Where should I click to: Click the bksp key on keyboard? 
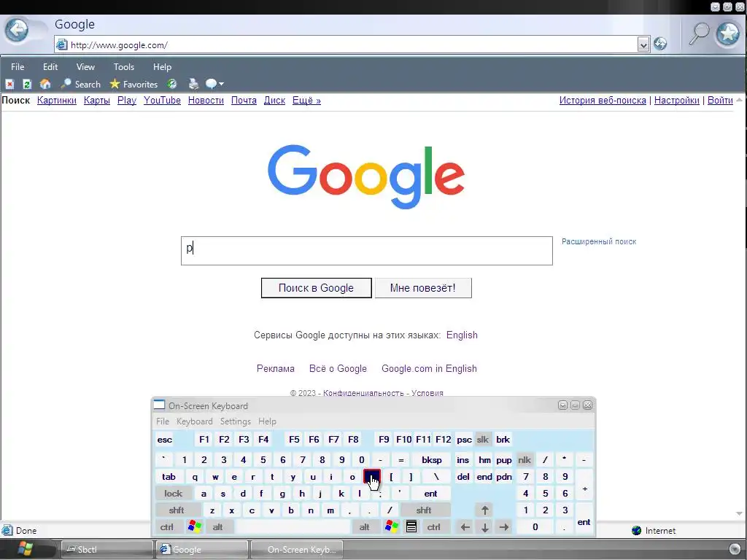tap(432, 460)
